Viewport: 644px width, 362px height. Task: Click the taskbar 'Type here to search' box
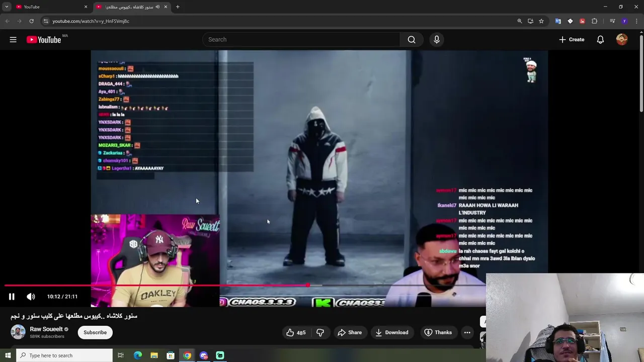coord(64,355)
